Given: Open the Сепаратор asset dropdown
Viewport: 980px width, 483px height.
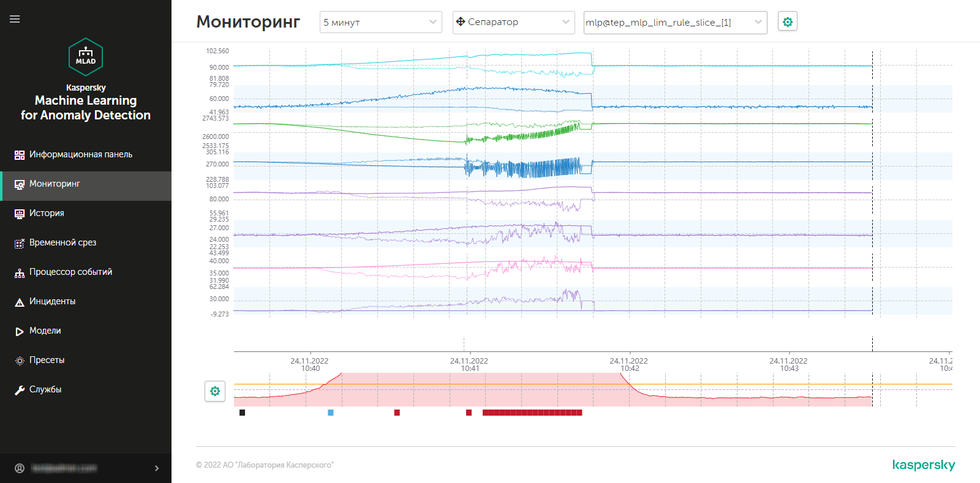Looking at the screenshot, I should [513, 22].
